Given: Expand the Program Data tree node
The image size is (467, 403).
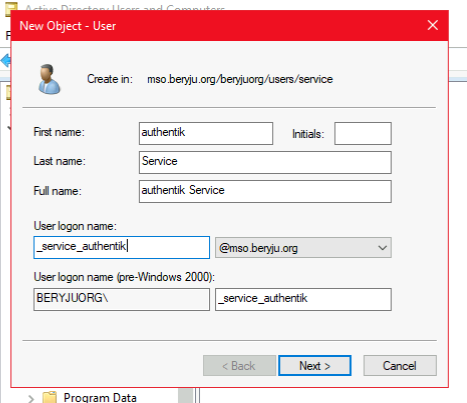Looking at the screenshot, I should click(31, 398).
